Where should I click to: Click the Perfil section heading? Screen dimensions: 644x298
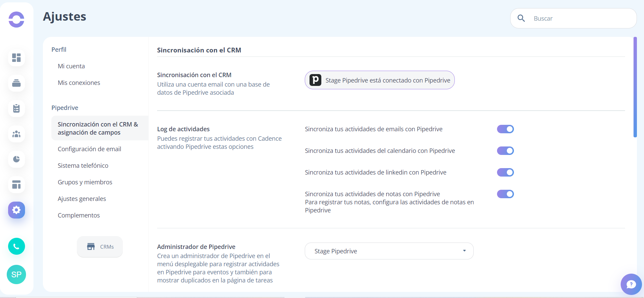59,49
